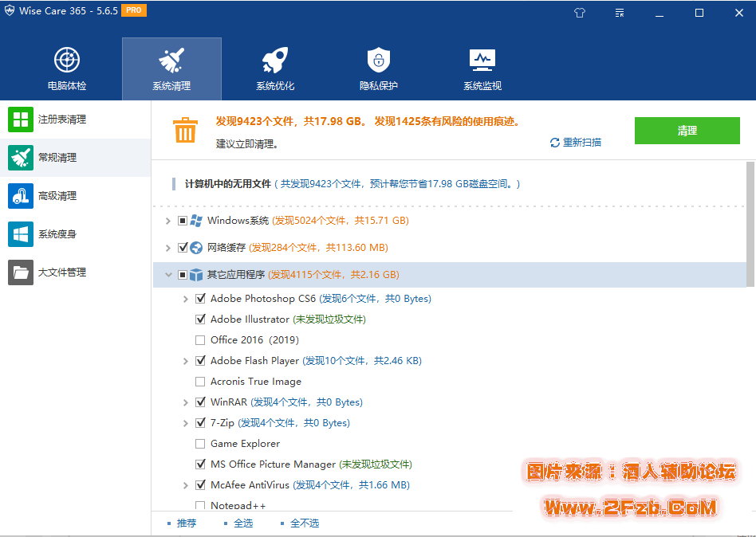Expand the 网络缓存 category
Viewport: 756px width, 537px height.
(167, 248)
